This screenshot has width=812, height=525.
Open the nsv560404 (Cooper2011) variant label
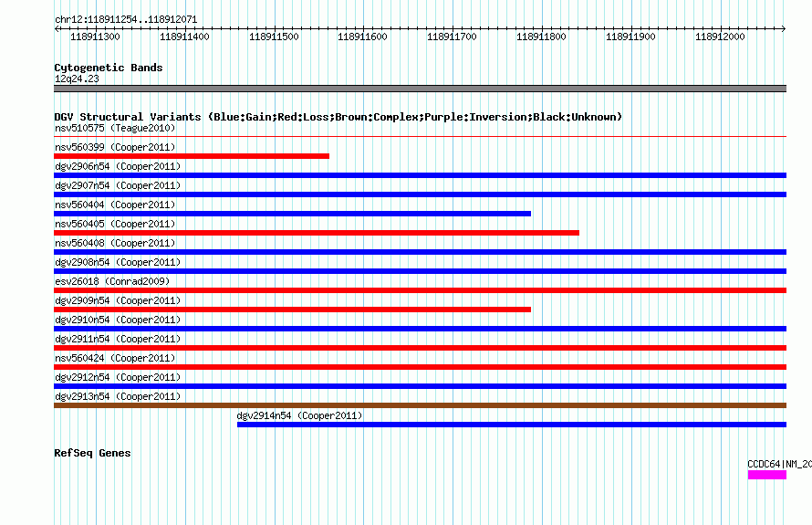[x=115, y=205]
